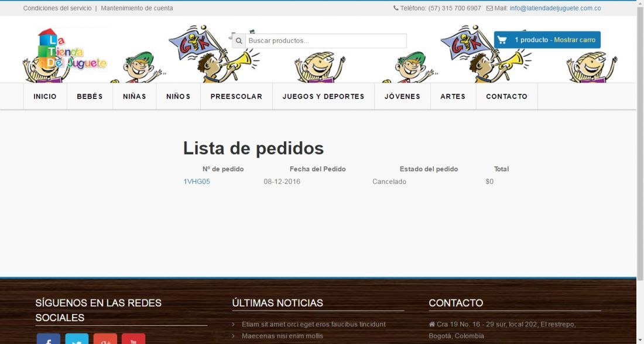The image size is (644, 344).
Task: Open the Twitter social icon
Action: 77,339
